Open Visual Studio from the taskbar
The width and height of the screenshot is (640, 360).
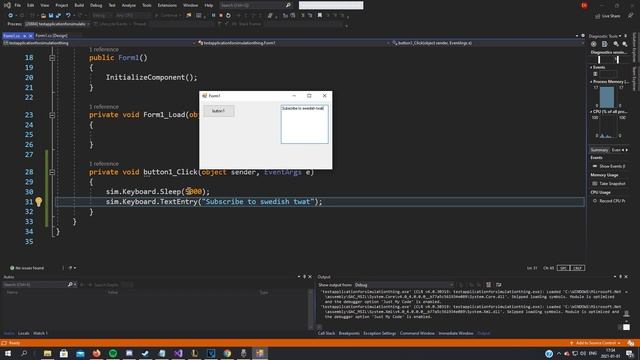[178, 353]
